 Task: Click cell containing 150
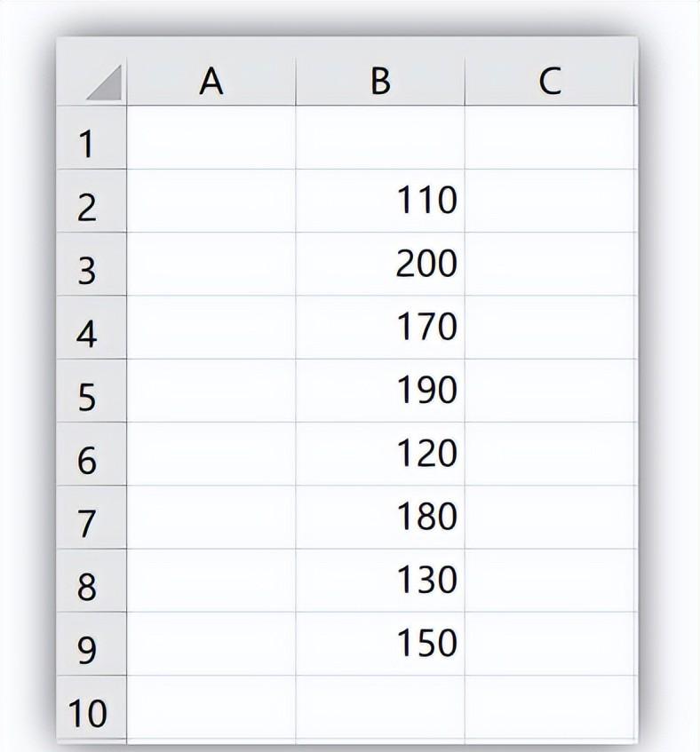380,644
